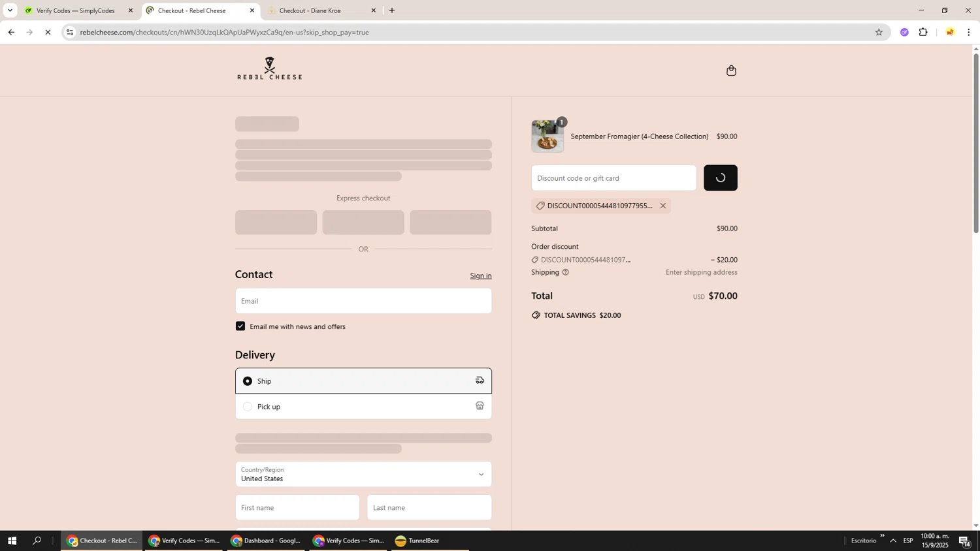Stop loading the page
980x551 pixels.
pyautogui.click(x=48, y=32)
